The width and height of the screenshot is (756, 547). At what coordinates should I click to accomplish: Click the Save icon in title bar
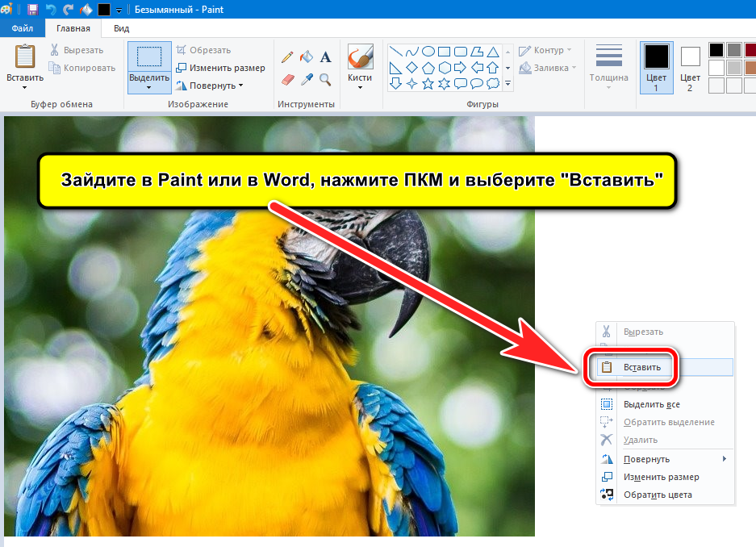click(32, 10)
